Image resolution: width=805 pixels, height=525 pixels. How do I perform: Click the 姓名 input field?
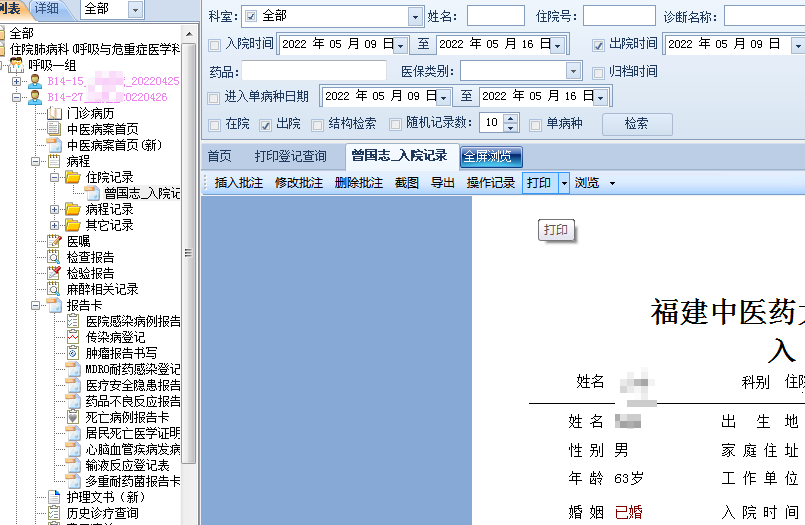(x=495, y=16)
